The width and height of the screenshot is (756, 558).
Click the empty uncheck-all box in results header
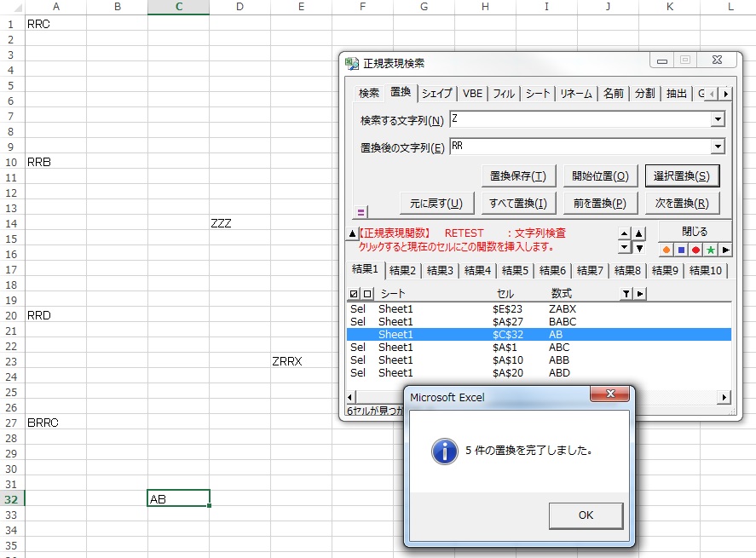pos(367,294)
